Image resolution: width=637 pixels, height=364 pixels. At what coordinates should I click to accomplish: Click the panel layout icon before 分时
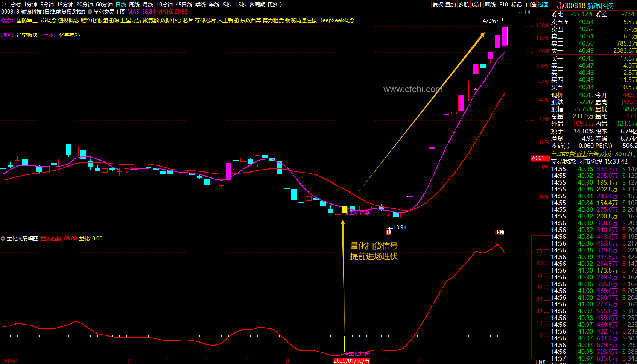tap(4, 5)
